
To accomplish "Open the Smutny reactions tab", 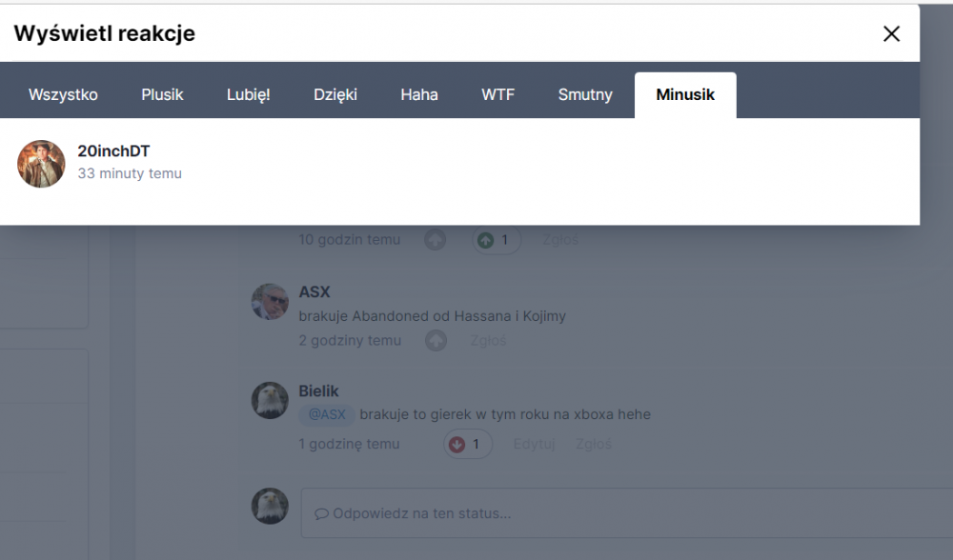I will click(x=585, y=95).
